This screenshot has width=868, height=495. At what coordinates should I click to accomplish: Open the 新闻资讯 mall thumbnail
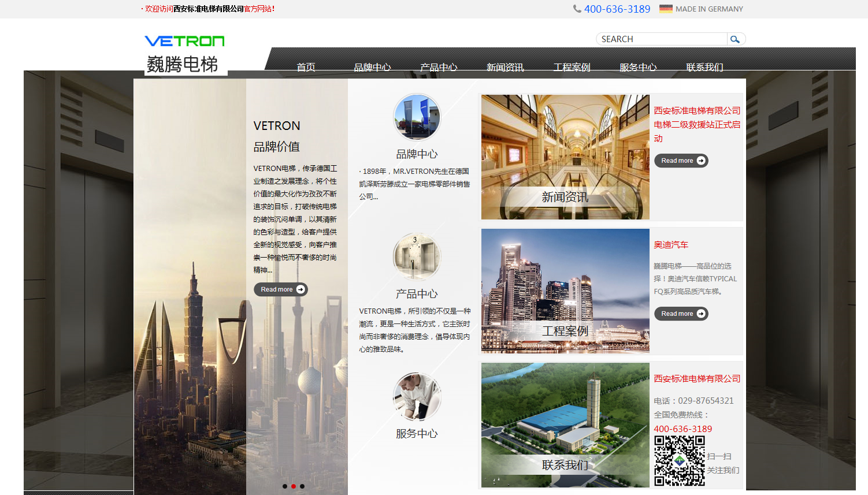[565, 157]
